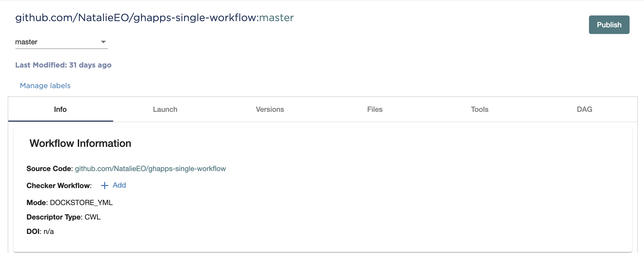644x253 pixels.
Task: Return to the Info tab
Action: click(60, 109)
